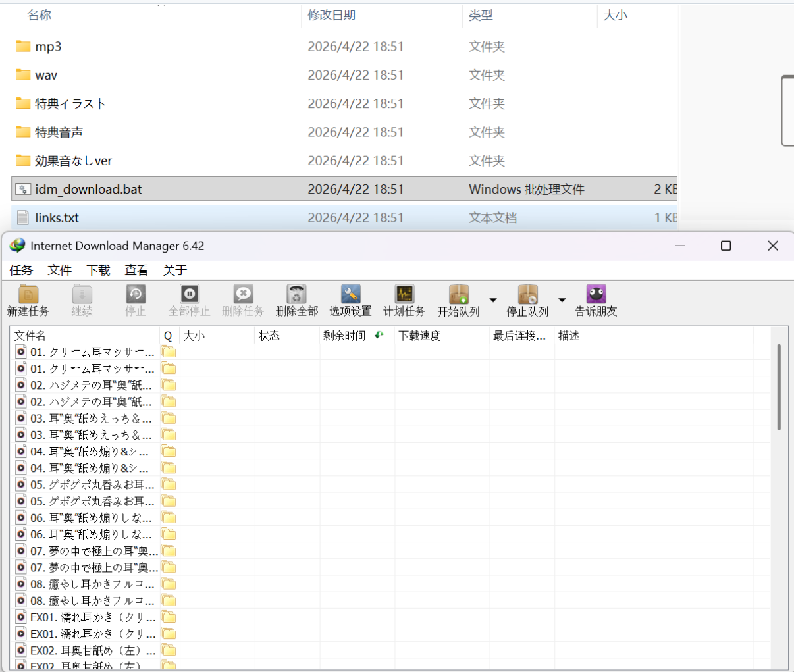The height and width of the screenshot is (672, 794).
Task: Select the wav folder in Explorer
Action: pyautogui.click(x=344, y=75)
